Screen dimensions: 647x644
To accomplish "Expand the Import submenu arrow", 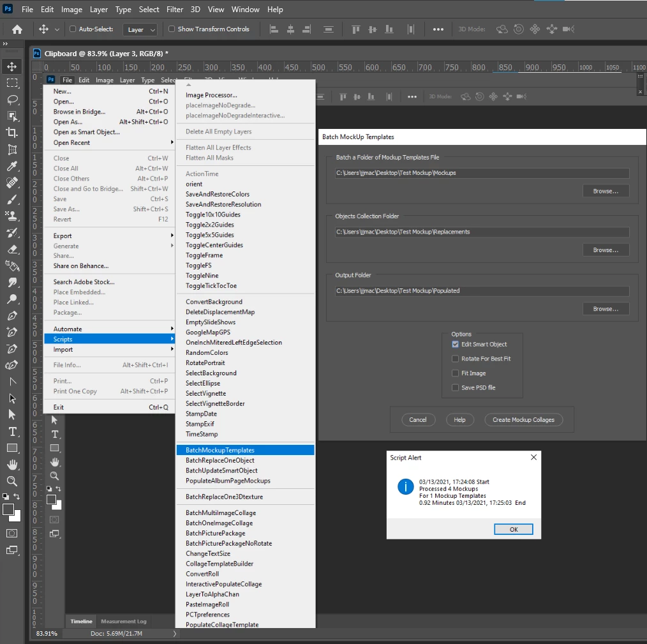I will point(172,349).
